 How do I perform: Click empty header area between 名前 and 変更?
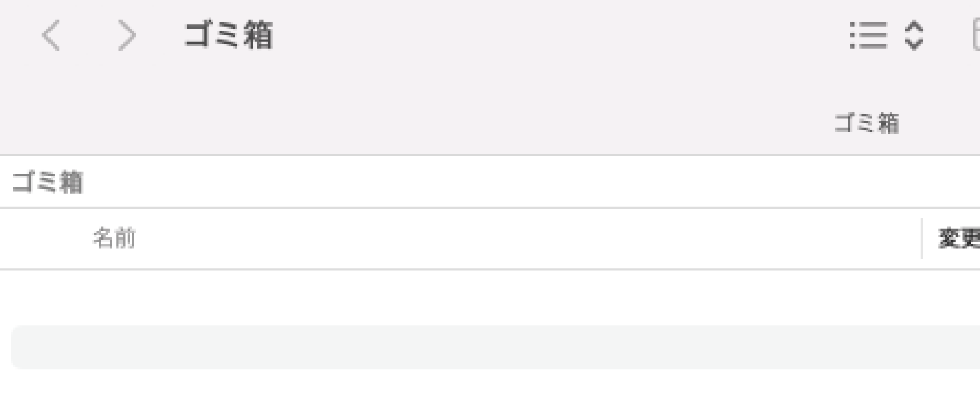(526, 238)
